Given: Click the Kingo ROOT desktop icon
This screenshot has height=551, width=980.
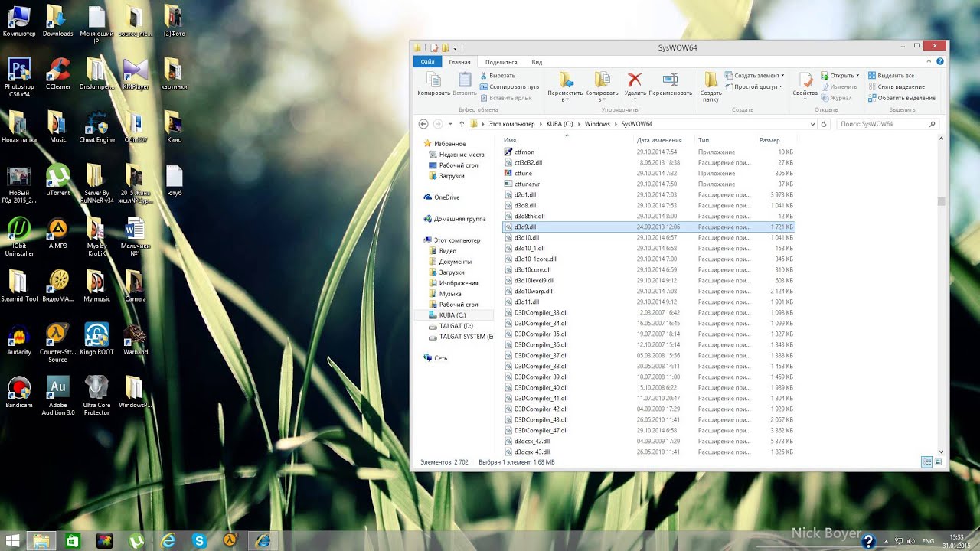Looking at the screenshot, I should click(96, 340).
